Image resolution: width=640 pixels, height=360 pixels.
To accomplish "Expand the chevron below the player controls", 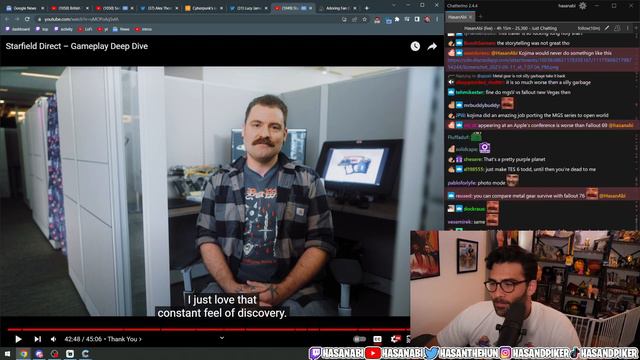I will (x=222, y=338).
